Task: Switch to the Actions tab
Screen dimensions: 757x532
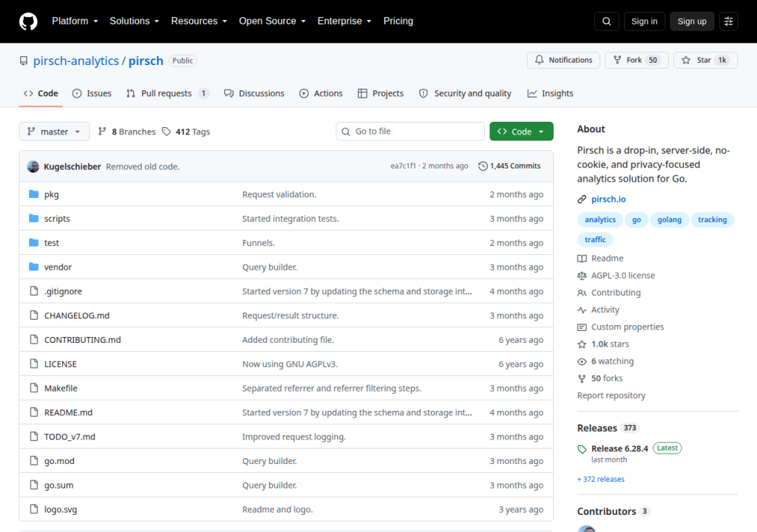Action: (321, 93)
